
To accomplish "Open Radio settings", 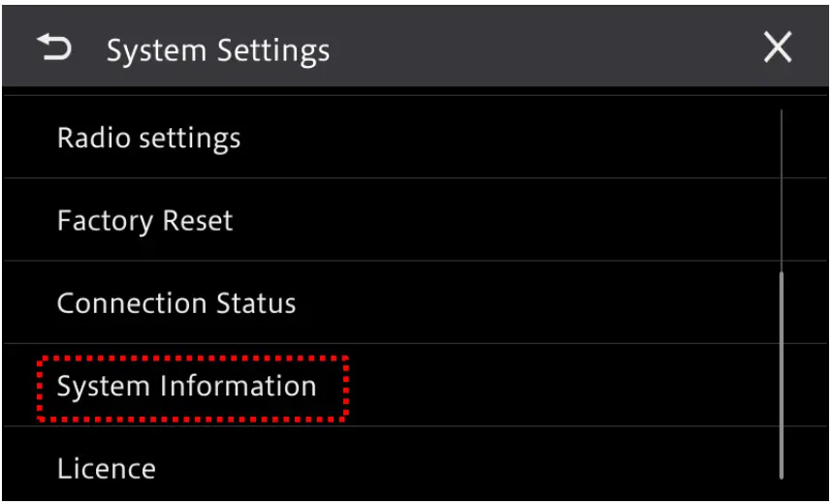I will (148, 138).
